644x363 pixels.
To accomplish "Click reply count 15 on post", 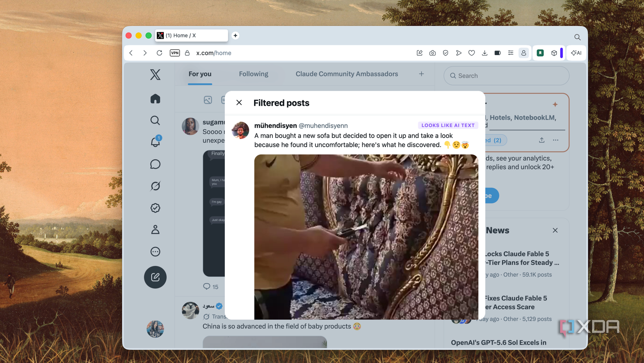I will 211,286.
